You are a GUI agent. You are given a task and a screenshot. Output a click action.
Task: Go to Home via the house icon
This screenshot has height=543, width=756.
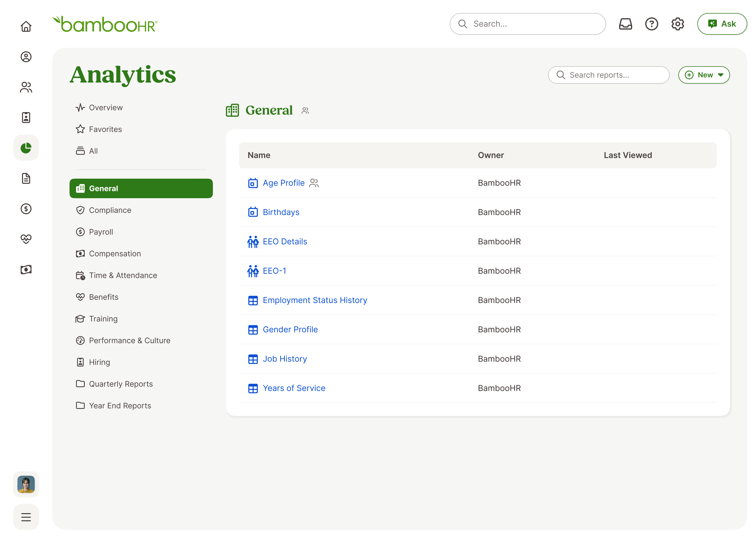[x=26, y=26]
